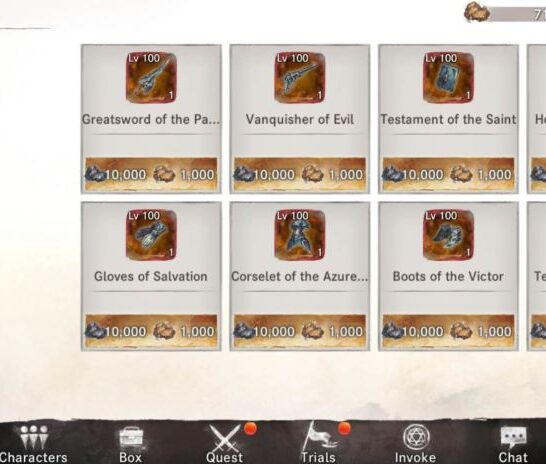Click the Vanquisher of Evil price bar
This screenshot has height=464, width=546.
299,174
